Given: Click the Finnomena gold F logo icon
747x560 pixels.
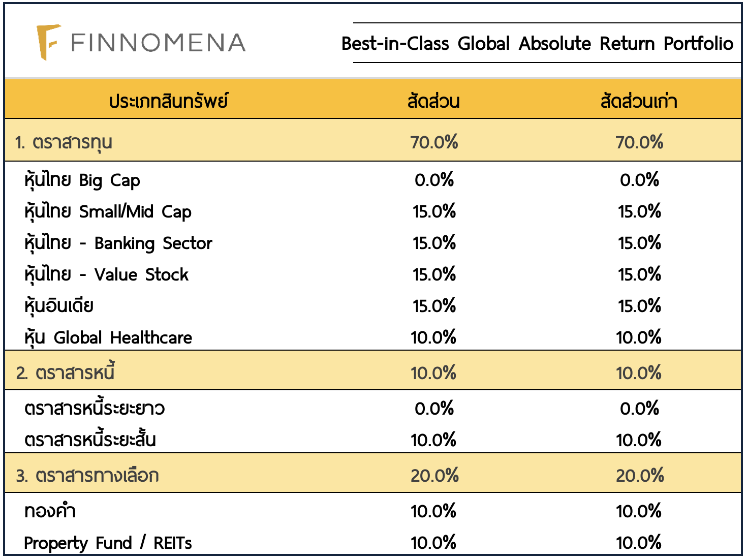Looking at the screenshot, I should [47, 42].
